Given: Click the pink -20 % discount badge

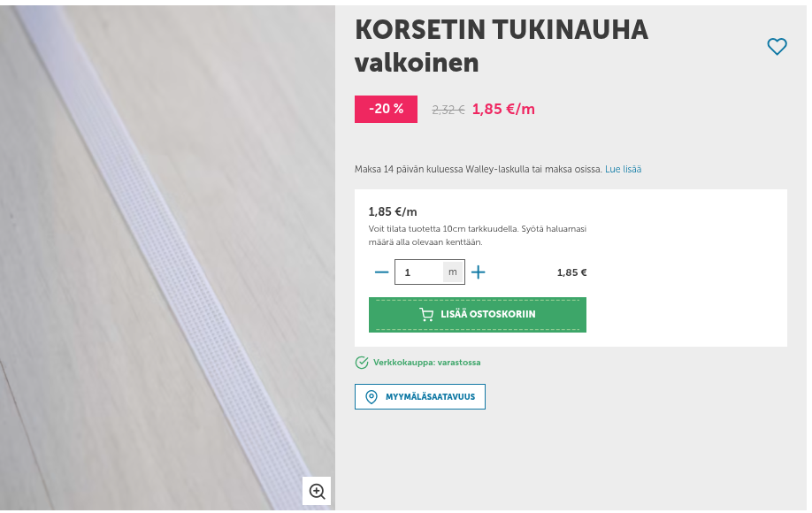Looking at the screenshot, I should click(386, 109).
